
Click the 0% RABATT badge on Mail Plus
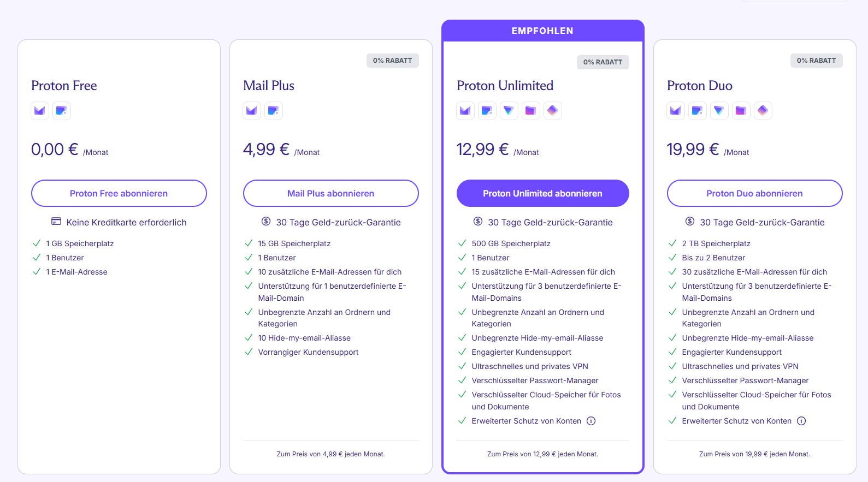393,61
